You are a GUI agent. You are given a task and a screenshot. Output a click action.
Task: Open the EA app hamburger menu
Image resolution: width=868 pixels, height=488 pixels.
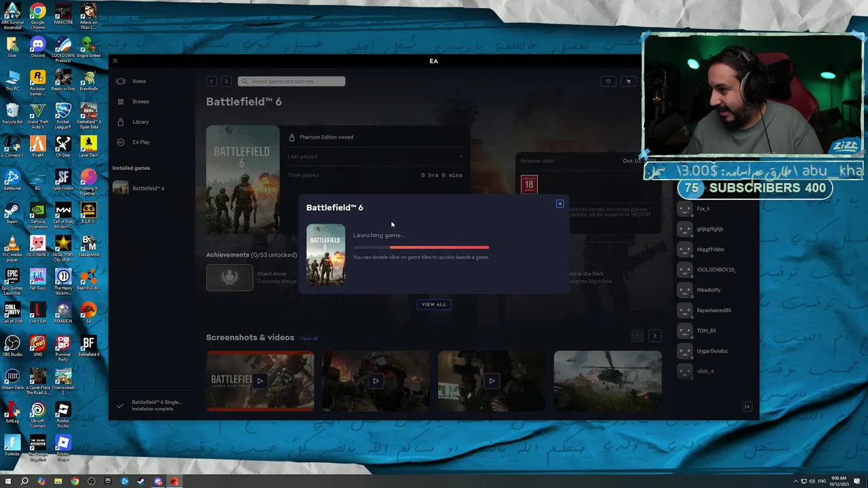[x=115, y=61]
